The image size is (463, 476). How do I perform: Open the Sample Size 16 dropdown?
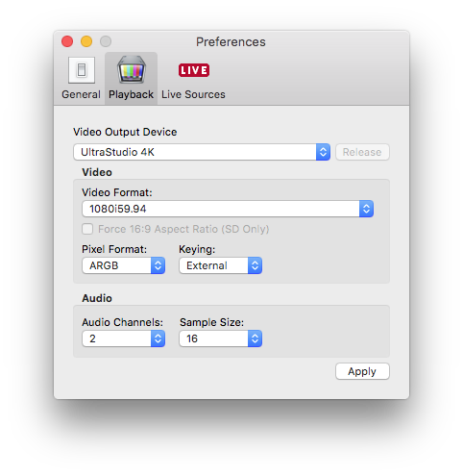tap(220, 338)
